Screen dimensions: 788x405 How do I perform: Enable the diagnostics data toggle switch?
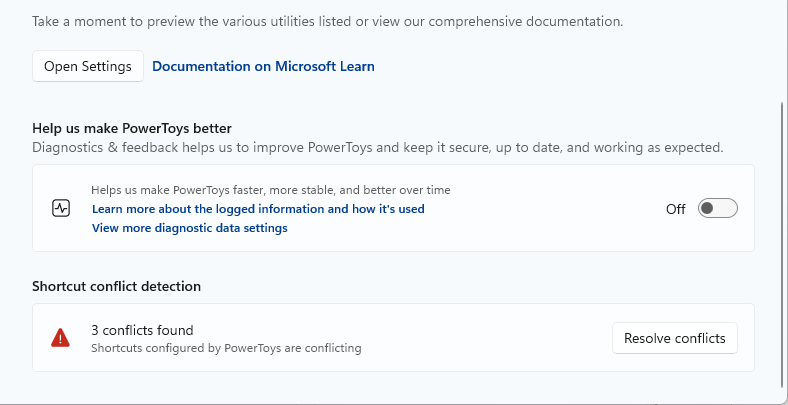click(x=717, y=209)
